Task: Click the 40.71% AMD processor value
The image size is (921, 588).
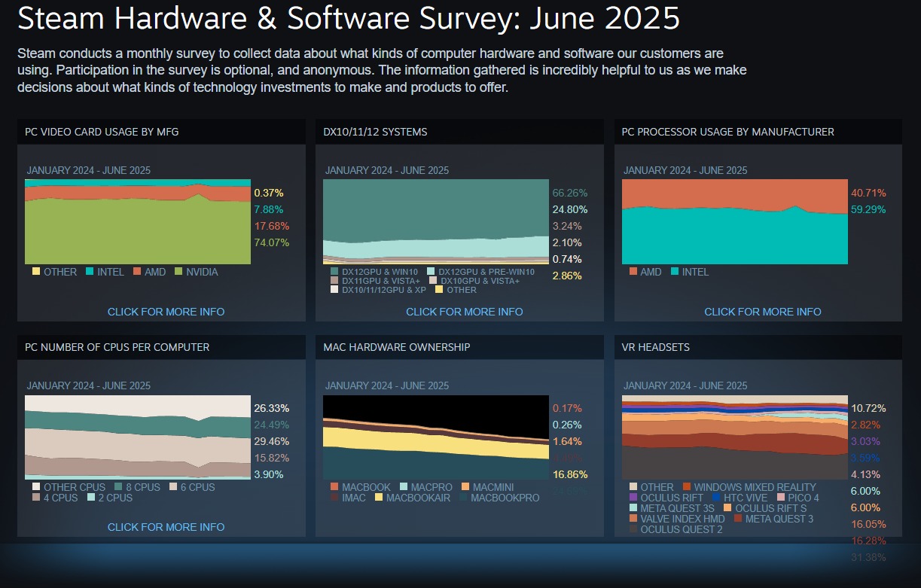Action: click(x=868, y=193)
